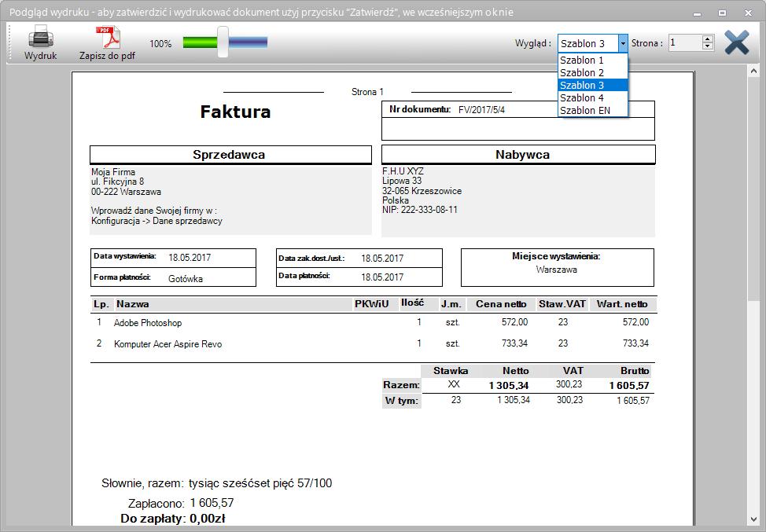This screenshot has height=532, width=766.
Task: Click net price 733,34 for Komputer Acer
Action: [514, 343]
